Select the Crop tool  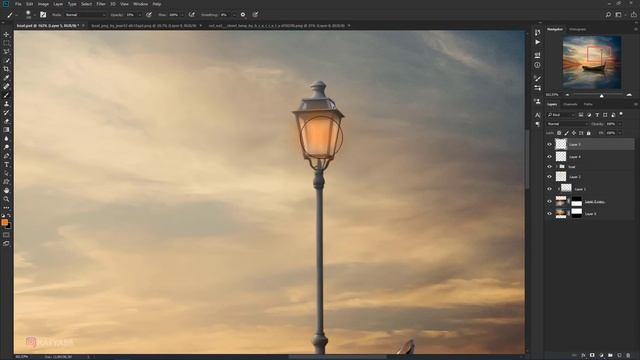coord(6,69)
